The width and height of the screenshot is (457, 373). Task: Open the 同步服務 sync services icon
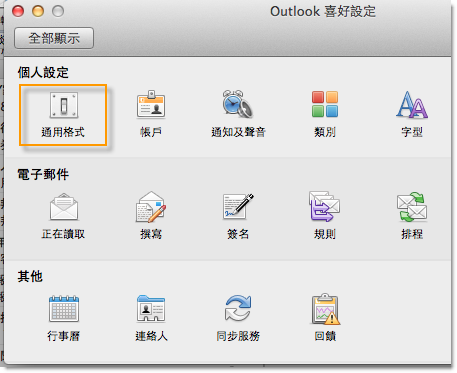(x=238, y=308)
